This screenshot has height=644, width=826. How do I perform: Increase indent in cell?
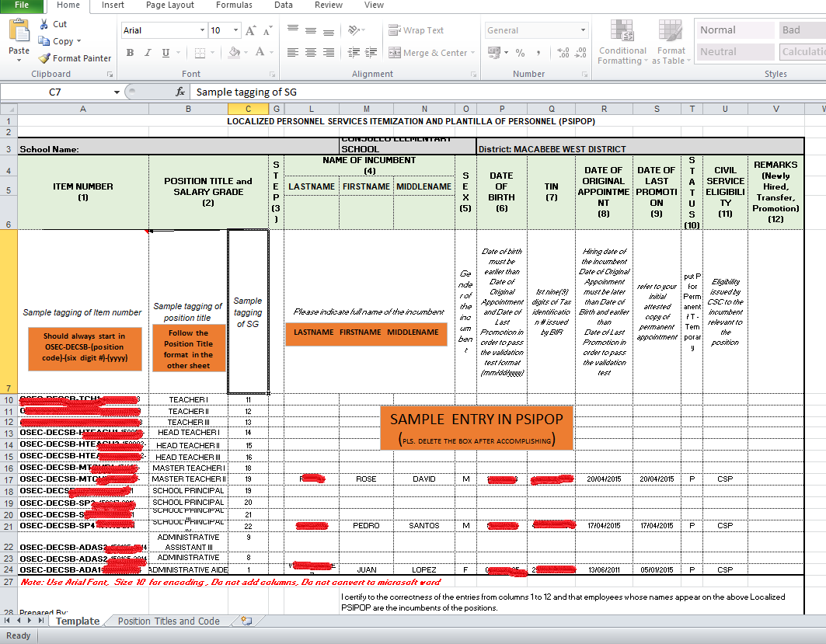371,52
